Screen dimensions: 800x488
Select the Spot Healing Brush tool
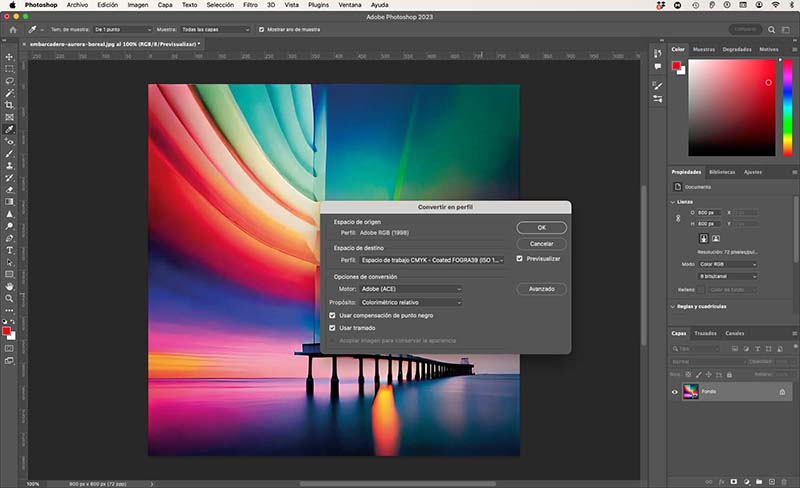click(9, 141)
